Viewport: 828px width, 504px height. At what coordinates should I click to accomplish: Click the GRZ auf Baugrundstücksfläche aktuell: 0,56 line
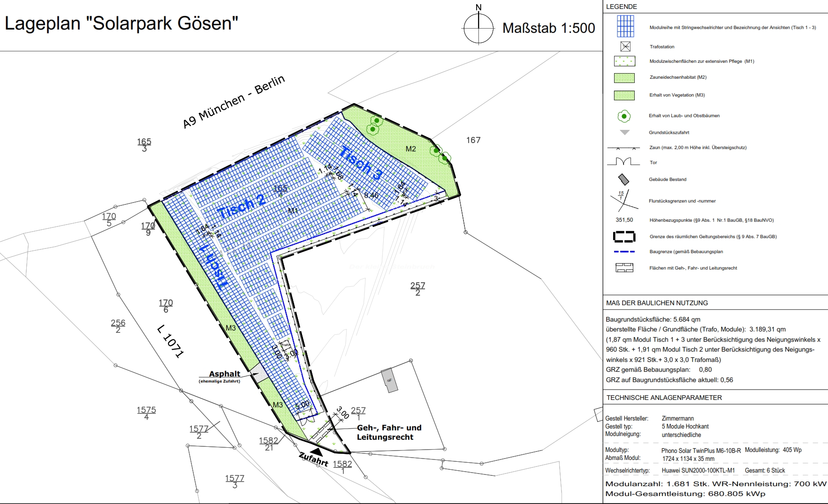(669, 380)
